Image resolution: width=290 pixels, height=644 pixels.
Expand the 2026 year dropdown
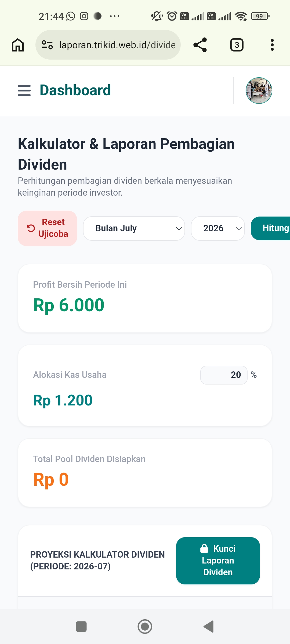pos(218,228)
